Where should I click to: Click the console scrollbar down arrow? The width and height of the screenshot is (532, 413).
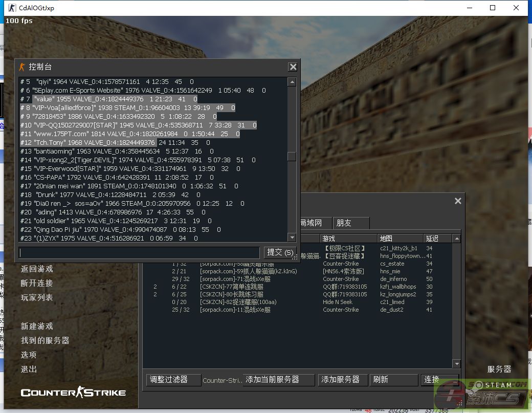[x=292, y=237]
